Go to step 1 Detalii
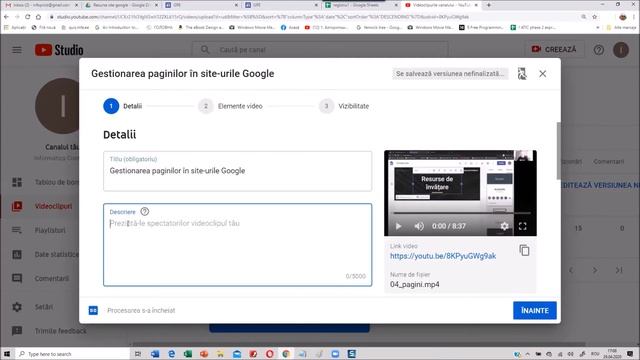This screenshot has height=360, width=640. pos(122,106)
